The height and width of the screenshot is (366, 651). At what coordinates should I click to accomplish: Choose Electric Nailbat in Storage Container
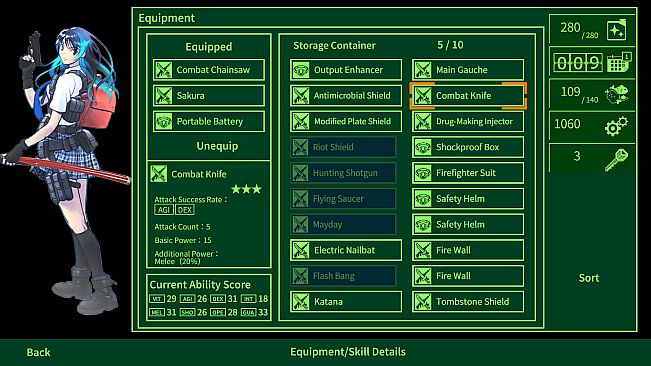346,250
